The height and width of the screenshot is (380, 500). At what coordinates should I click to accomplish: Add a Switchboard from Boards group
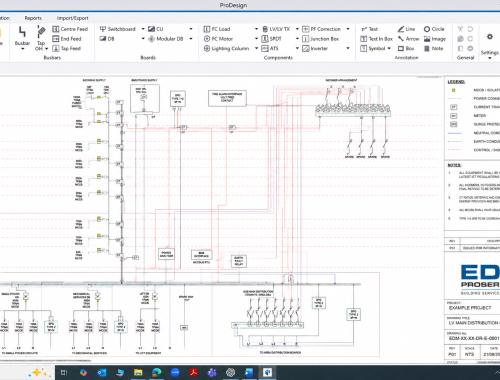point(118,29)
